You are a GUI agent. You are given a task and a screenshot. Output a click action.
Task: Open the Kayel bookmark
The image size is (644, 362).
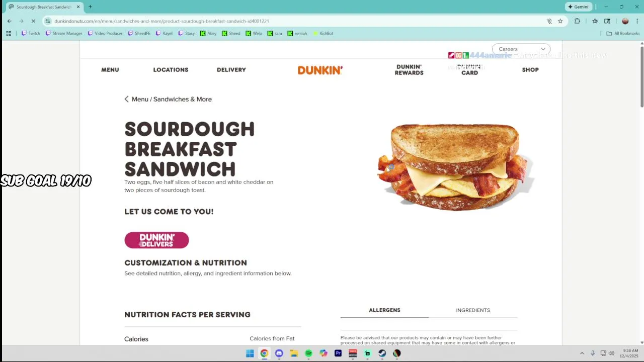(x=164, y=33)
